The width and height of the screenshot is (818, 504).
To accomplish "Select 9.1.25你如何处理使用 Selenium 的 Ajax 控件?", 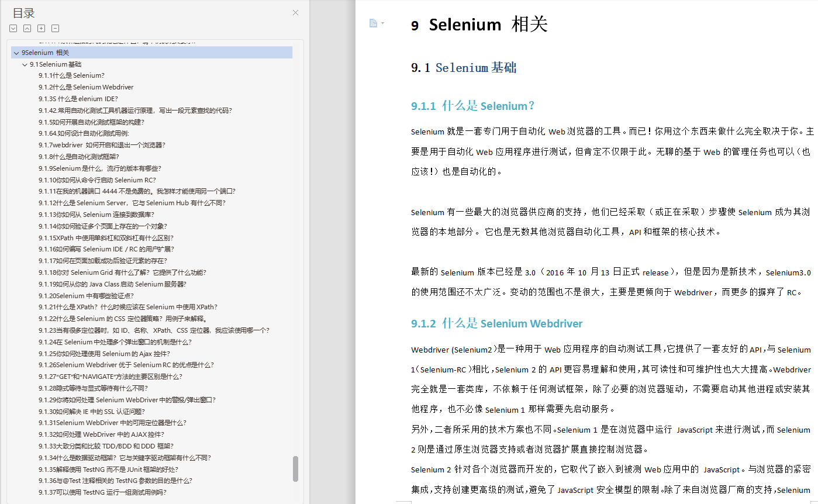I will 105,354.
